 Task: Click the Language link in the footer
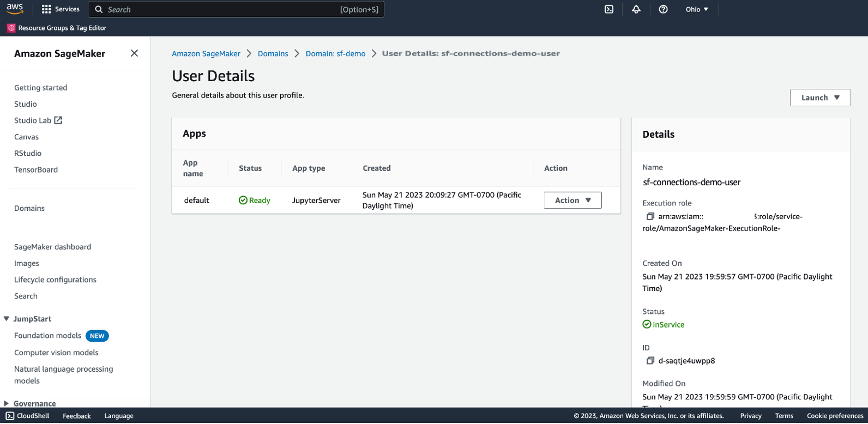119,416
